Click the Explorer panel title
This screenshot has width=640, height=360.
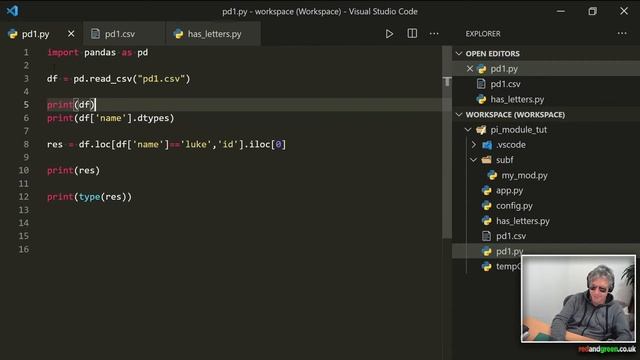483,34
